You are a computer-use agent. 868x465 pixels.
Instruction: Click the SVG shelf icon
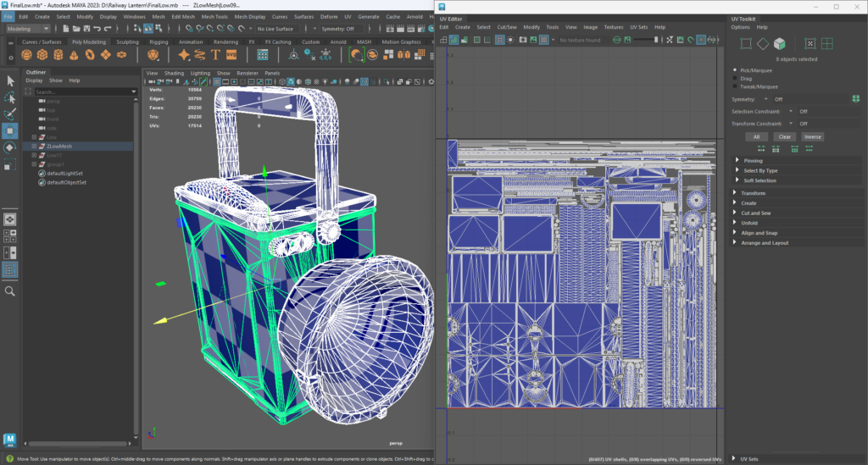point(231,54)
